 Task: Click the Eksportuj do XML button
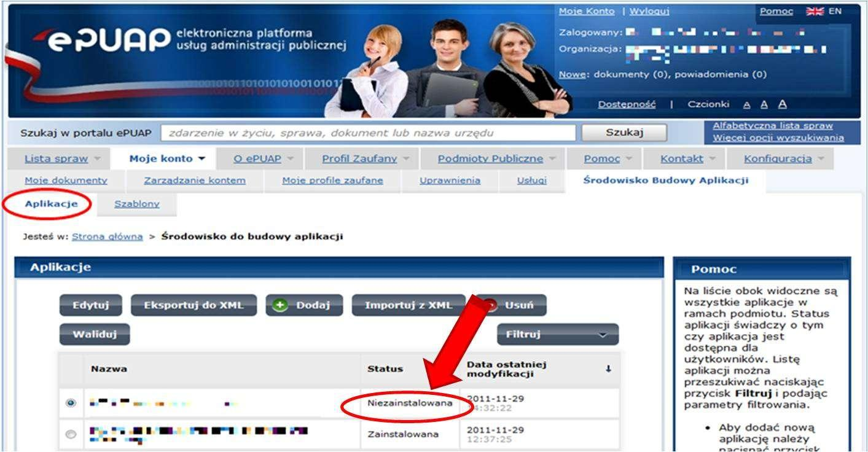[194, 305]
